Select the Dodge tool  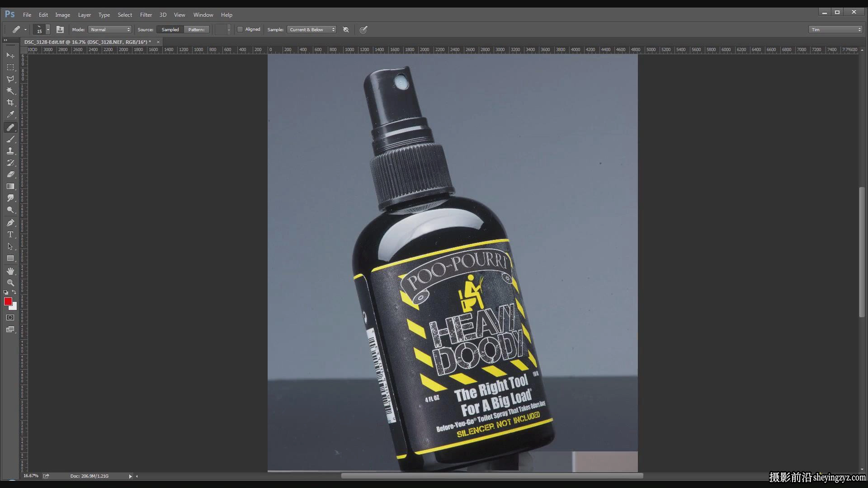(x=10, y=210)
